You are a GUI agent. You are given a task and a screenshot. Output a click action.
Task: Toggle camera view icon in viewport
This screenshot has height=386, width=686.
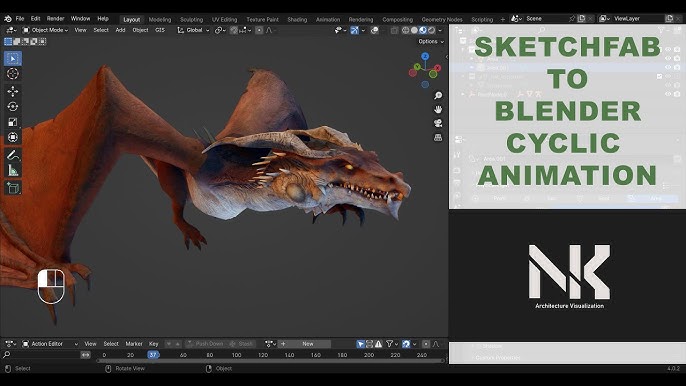point(438,123)
